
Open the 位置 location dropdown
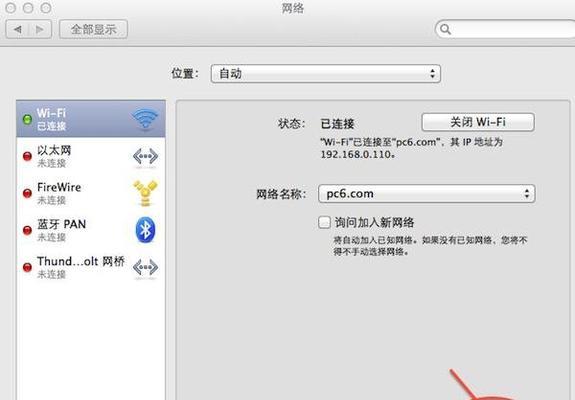click(326, 74)
